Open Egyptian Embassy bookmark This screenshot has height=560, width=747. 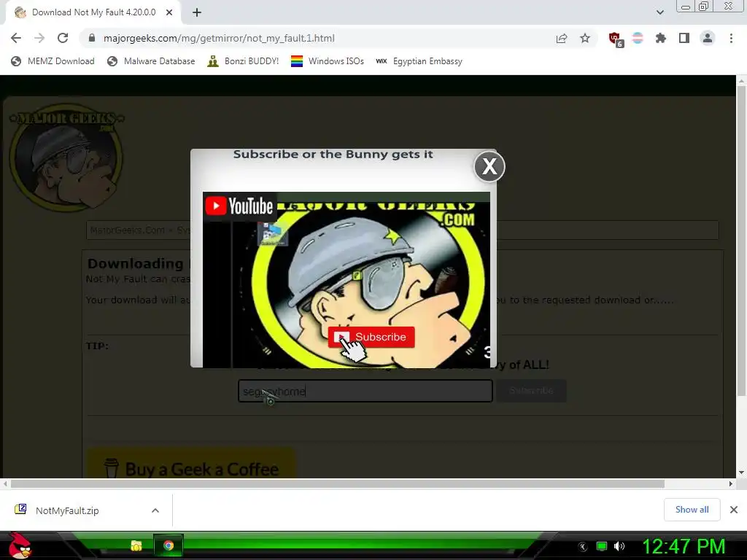[419, 61]
